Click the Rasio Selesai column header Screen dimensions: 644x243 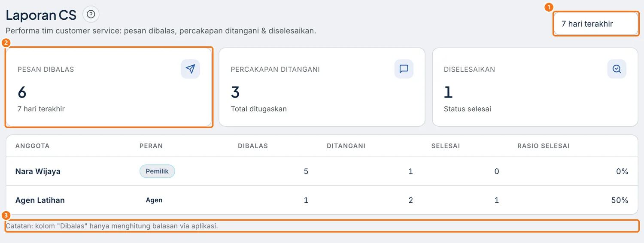(x=544, y=146)
